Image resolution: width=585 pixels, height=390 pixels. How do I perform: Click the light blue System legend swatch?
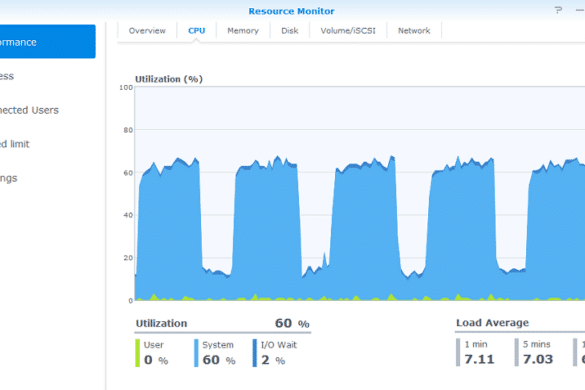point(196,353)
